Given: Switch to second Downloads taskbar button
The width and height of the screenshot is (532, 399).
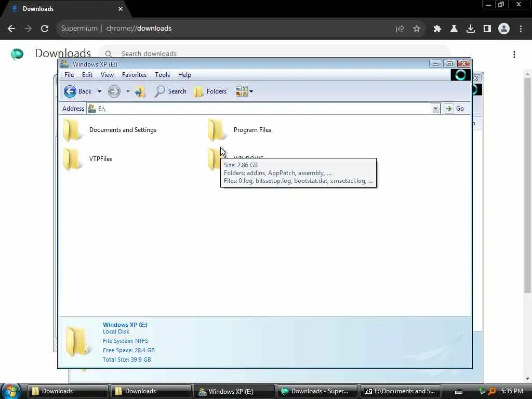Looking at the screenshot, I should (151, 391).
